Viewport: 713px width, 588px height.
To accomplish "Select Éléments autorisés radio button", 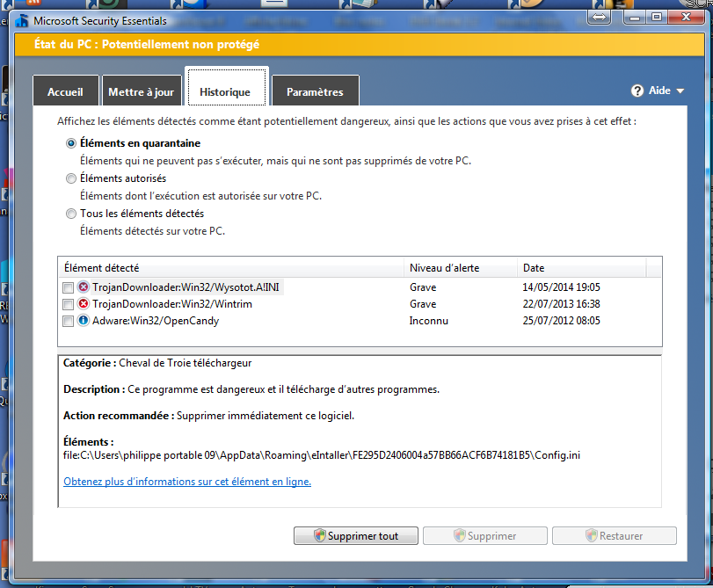I will pos(71,178).
